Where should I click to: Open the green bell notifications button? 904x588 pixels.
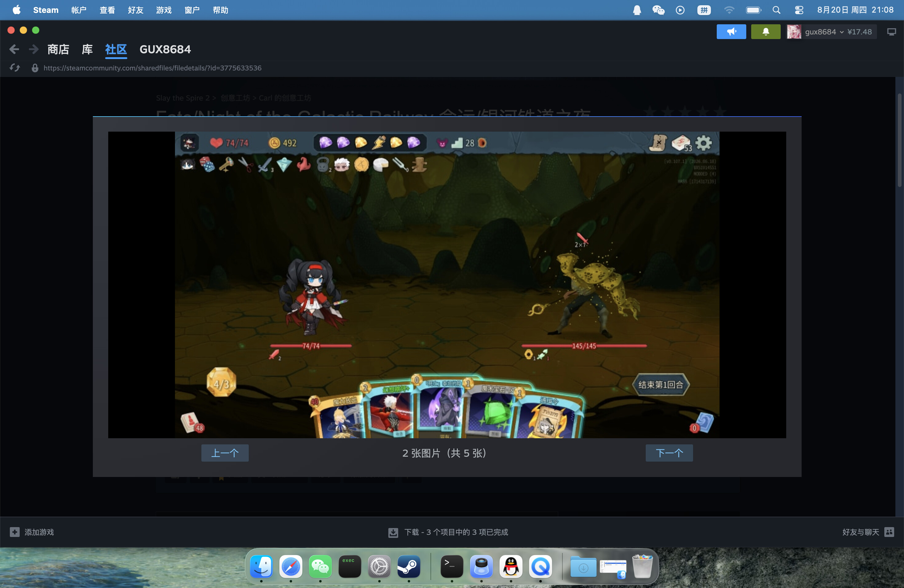click(766, 32)
